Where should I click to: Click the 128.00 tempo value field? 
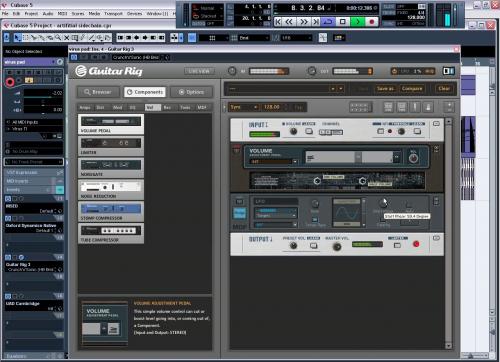point(272,107)
